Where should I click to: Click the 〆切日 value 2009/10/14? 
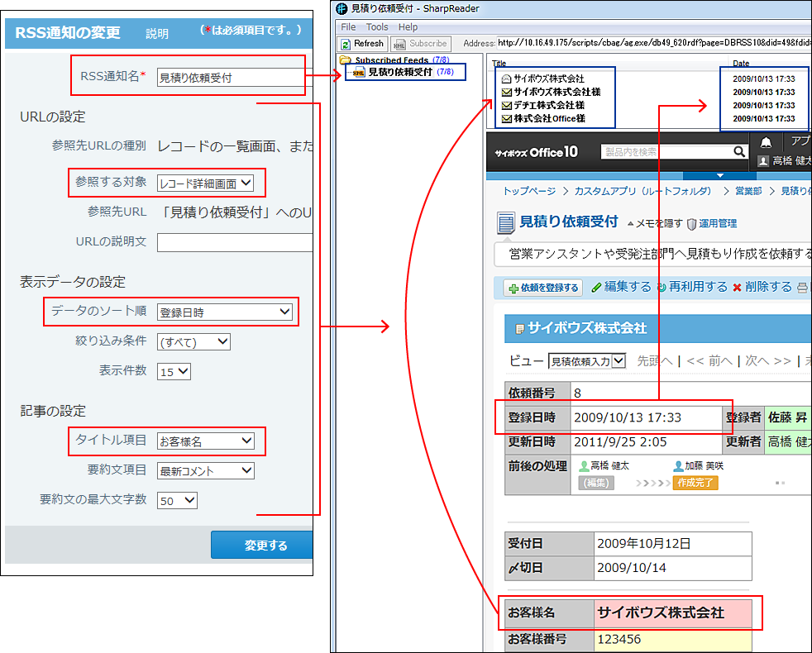tap(631, 568)
